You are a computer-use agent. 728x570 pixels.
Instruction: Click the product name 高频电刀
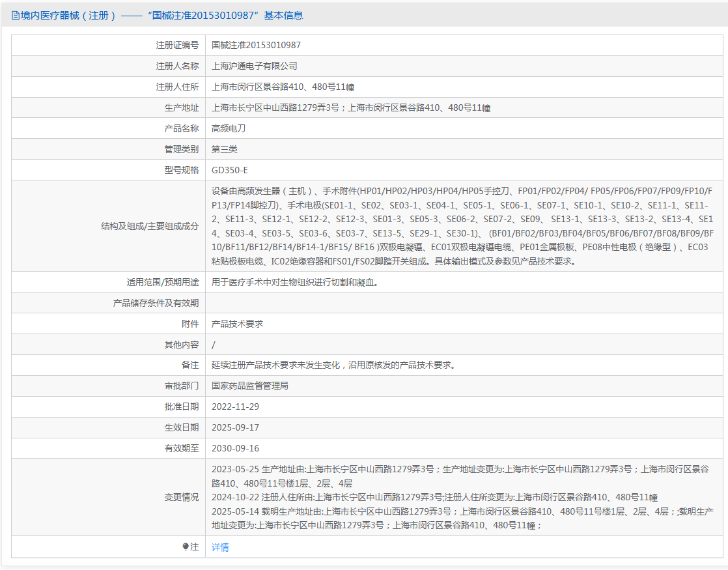pyautogui.click(x=229, y=128)
